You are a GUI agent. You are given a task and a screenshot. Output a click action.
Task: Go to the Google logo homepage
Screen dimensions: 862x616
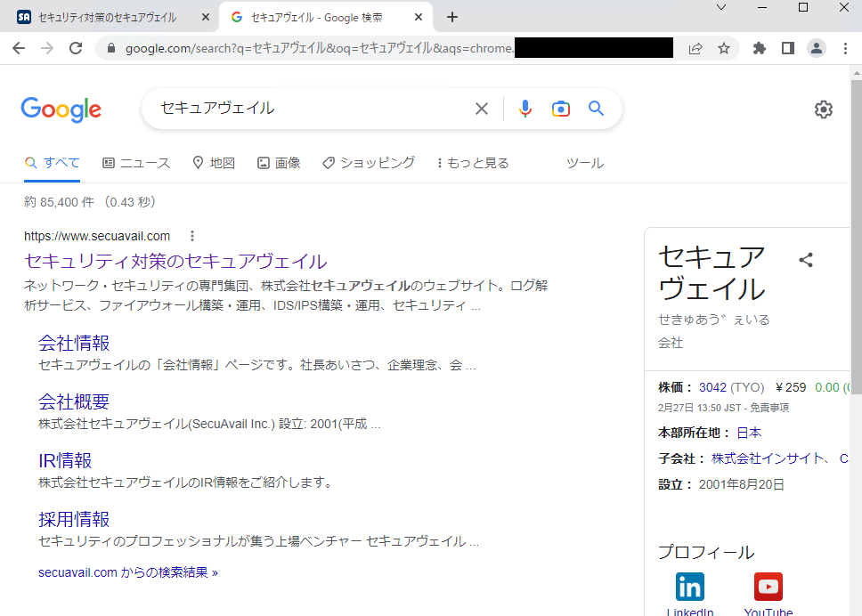click(x=61, y=109)
